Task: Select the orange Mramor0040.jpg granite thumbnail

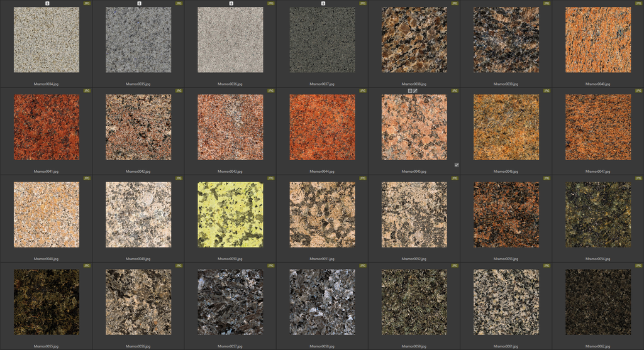Action: [x=598, y=40]
